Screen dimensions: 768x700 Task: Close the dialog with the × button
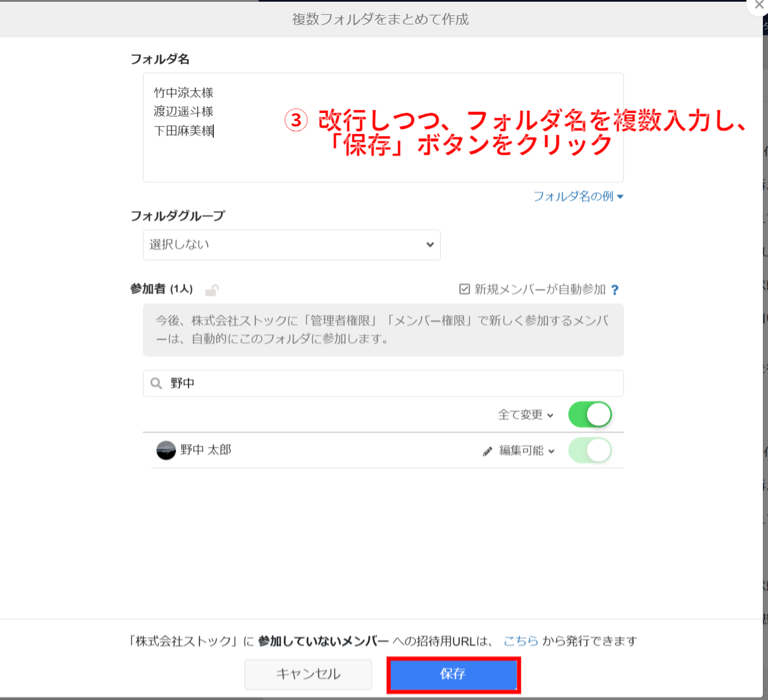759,5
